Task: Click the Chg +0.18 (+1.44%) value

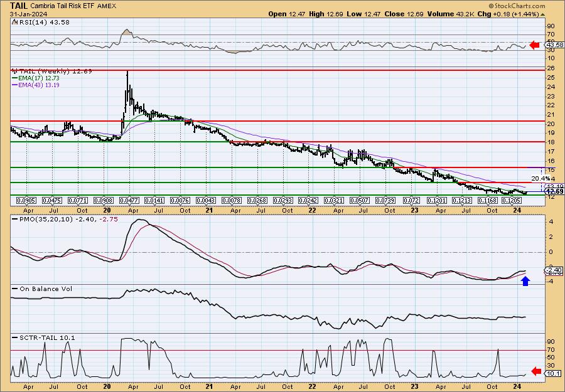Action: click(x=507, y=14)
